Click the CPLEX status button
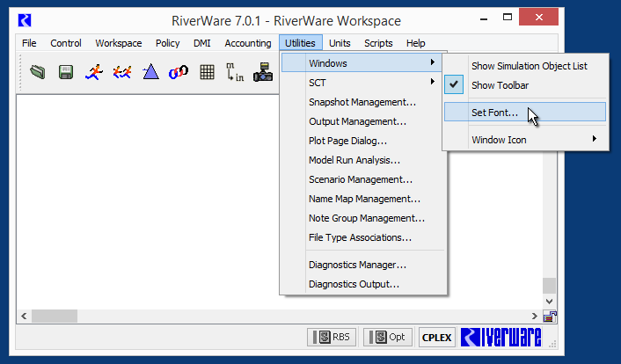The height and width of the screenshot is (364, 621). tap(437, 337)
